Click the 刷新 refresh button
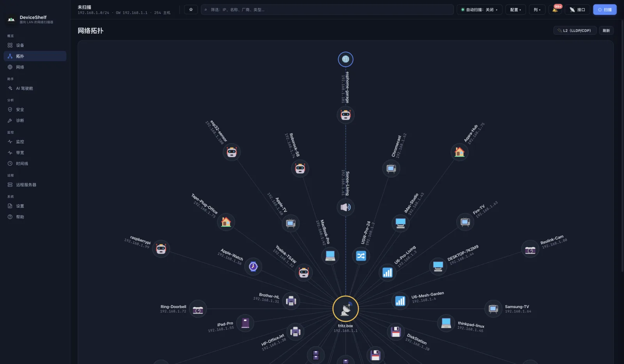Image resolution: width=624 pixels, height=364 pixels. 606,30
